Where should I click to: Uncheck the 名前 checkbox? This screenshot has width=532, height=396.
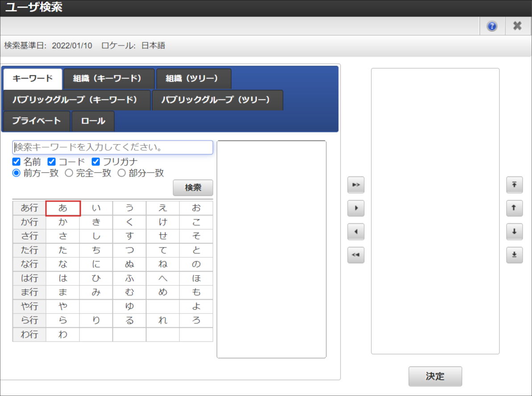point(17,161)
